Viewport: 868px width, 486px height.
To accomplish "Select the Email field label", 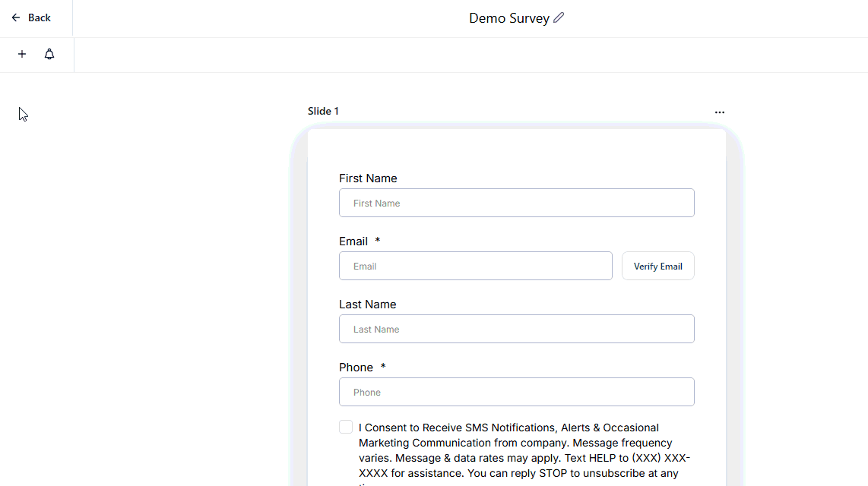I will [353, 241].
